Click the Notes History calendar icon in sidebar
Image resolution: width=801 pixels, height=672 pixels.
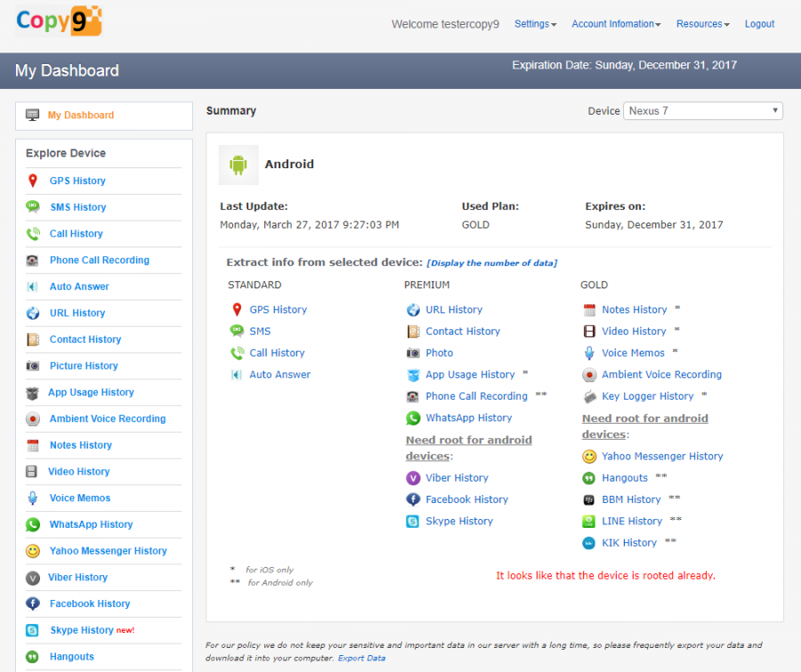point(33,445)
